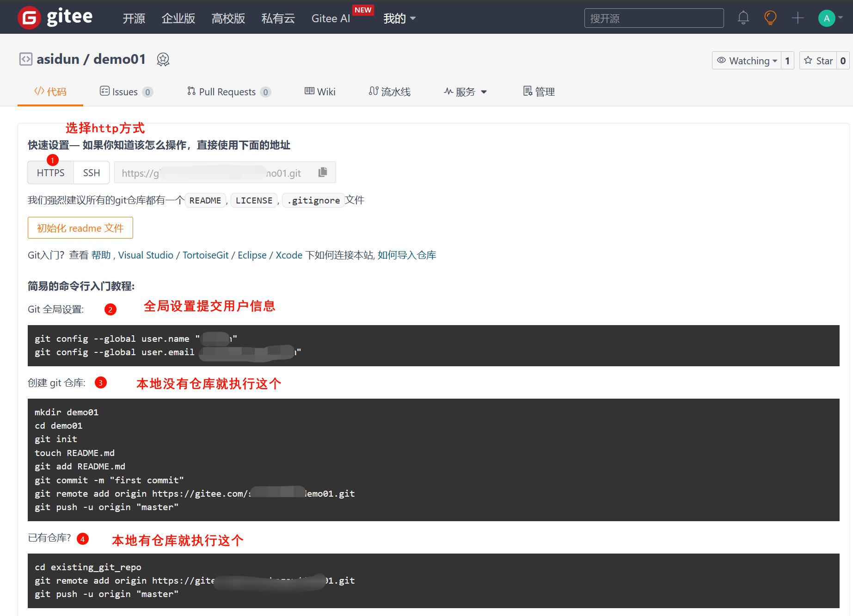
Task: Switch to the 管理 tab
Action: (539, 92)
